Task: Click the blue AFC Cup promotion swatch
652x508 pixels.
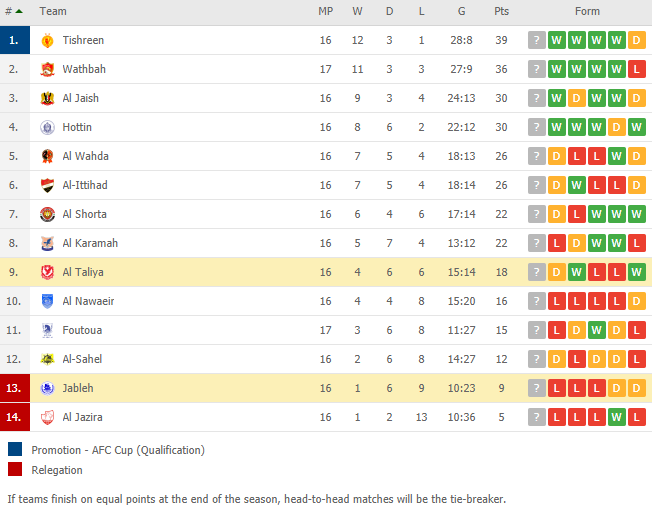Action: point(15,449)
